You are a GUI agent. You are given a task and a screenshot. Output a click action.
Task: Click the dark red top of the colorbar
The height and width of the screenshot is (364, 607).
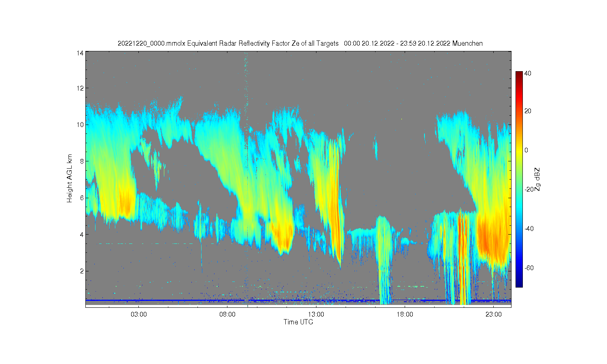(x=519, y=74)
